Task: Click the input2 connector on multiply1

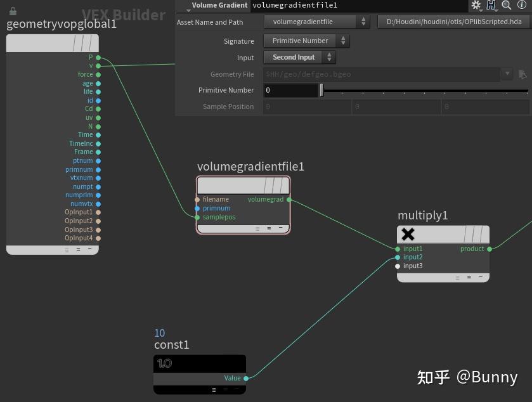Action: tap(398, 257)
